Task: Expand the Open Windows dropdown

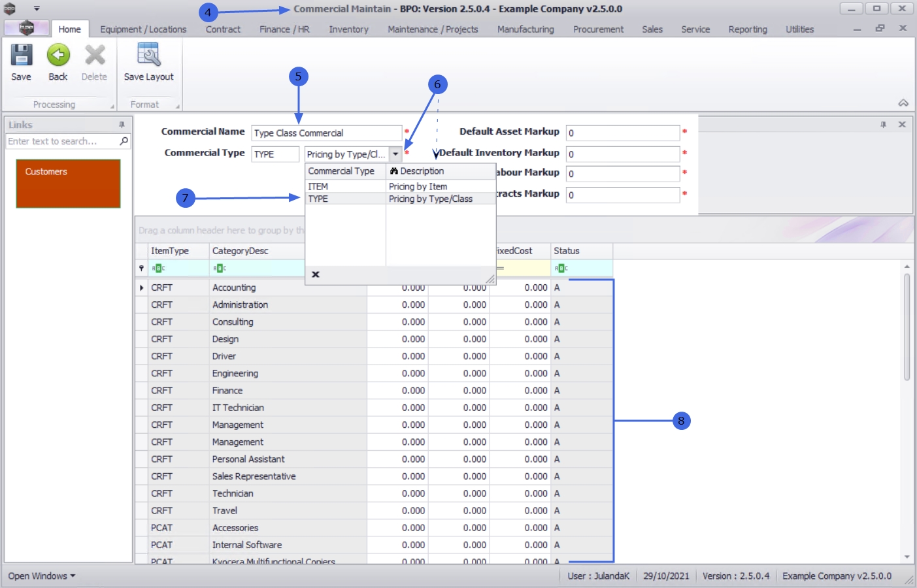Action: tap(42, 576)
